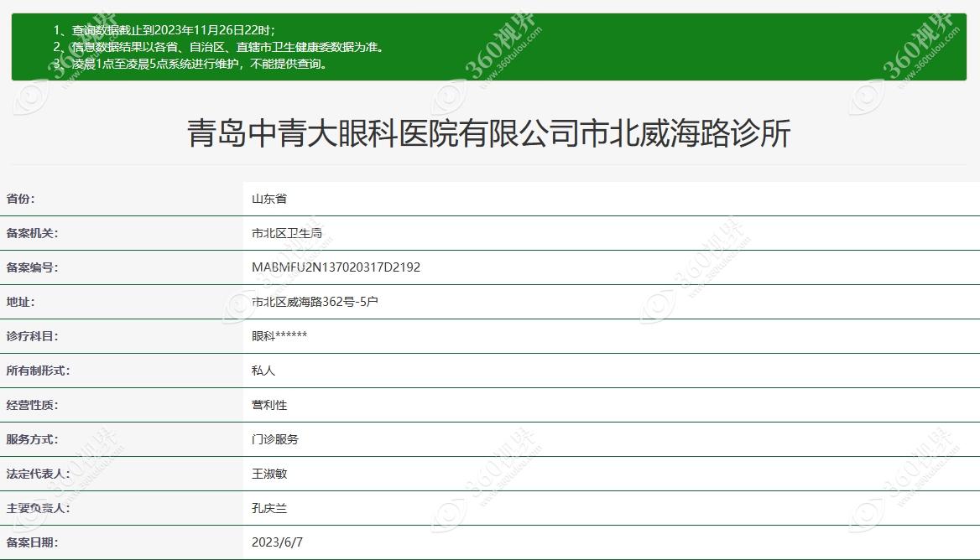Select the value 市北区卫生局

[287, 233]
